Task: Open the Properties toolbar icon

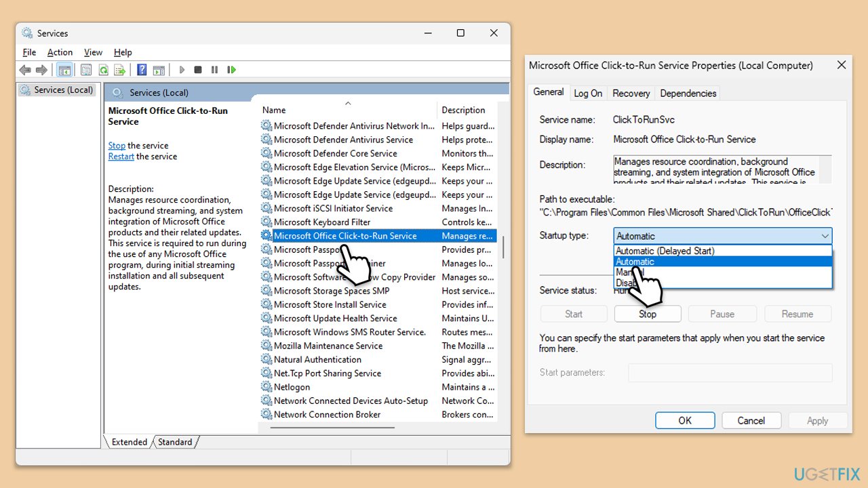Action: point(86,70)
